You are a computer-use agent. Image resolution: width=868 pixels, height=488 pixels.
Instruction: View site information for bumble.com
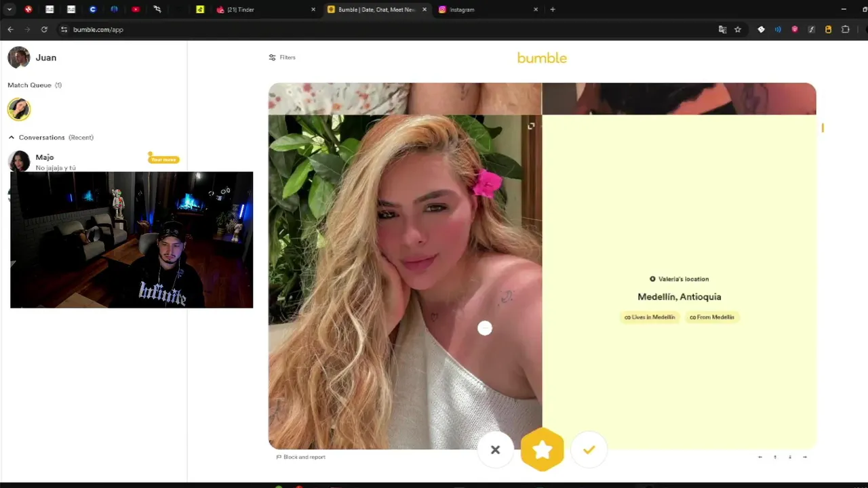[x=64, y=29]
